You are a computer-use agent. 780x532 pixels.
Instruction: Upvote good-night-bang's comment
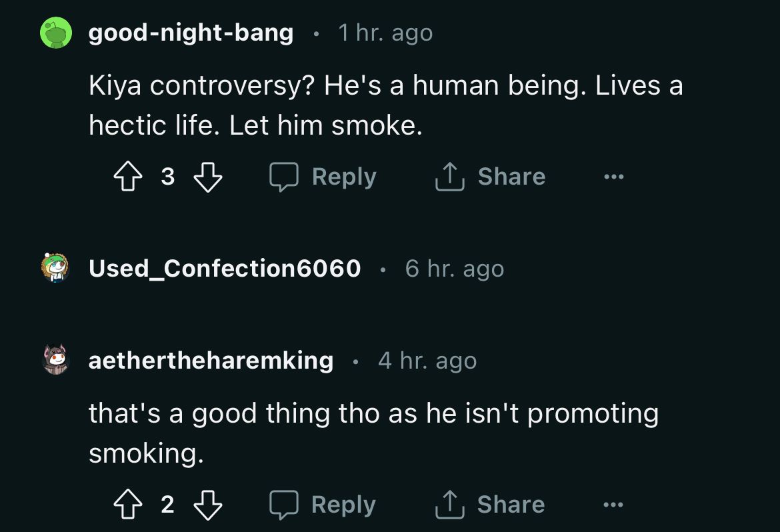click(127, 177)
